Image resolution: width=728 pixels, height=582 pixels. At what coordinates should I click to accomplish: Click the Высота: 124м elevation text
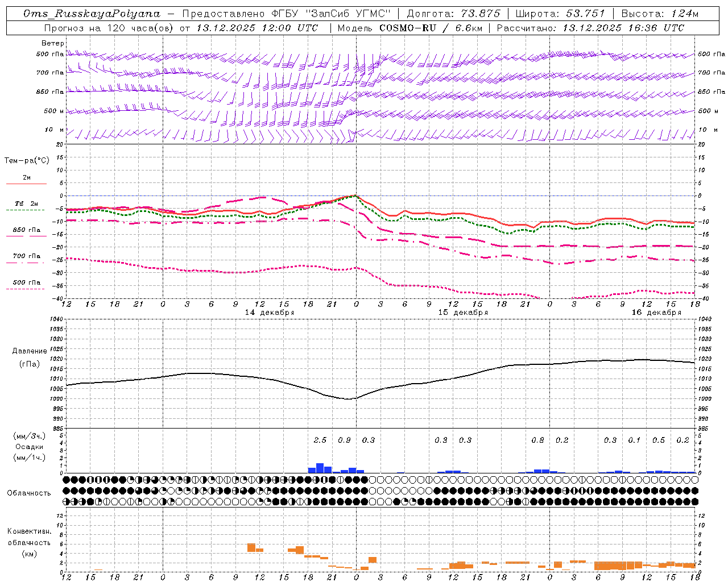pos(660,14)
